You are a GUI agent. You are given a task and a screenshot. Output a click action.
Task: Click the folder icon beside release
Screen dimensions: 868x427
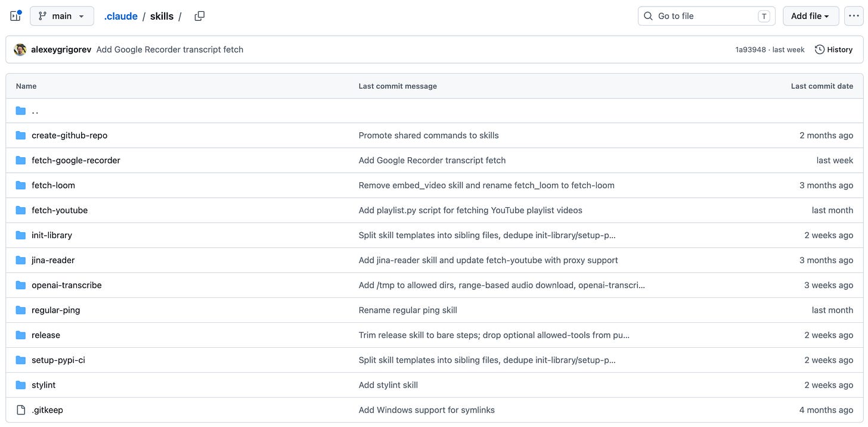pos(21,335)
